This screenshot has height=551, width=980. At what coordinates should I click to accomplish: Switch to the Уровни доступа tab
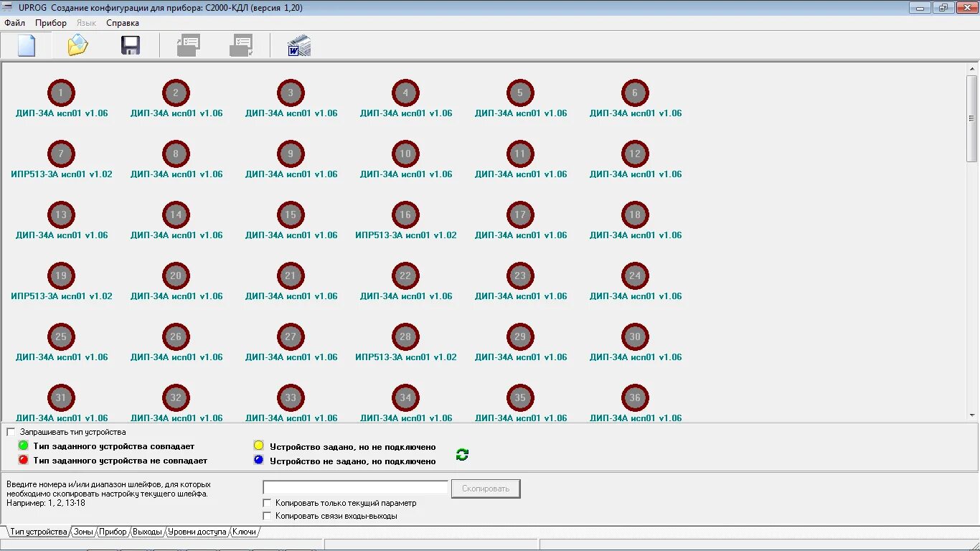tap(197, 532)
